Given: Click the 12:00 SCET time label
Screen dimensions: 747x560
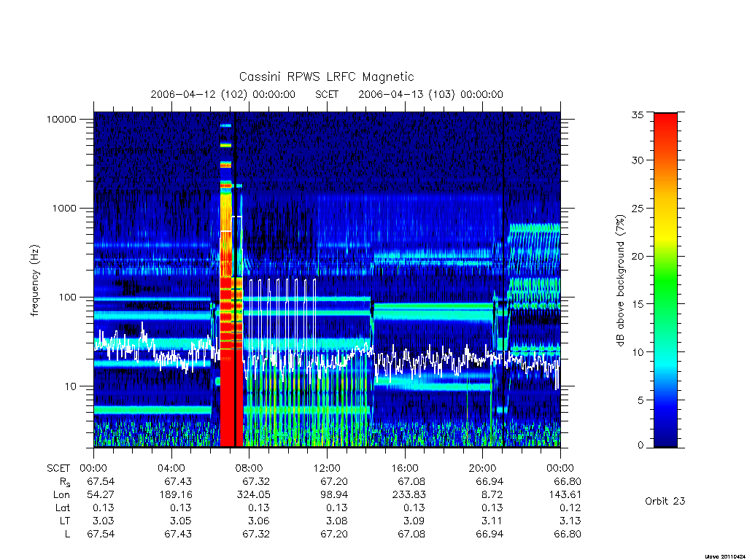Looking at the screenshot, I should click(327, 468).
